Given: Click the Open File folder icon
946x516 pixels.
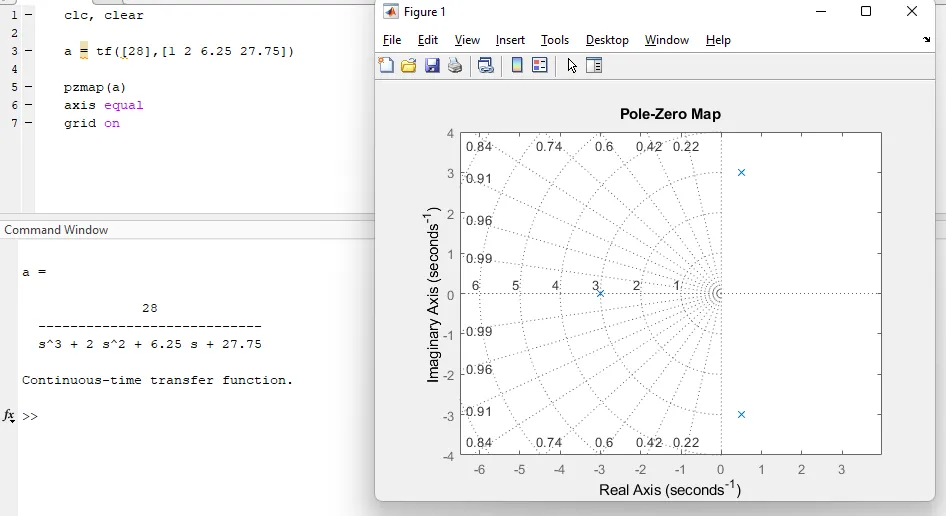Looking at the screenshot, I should click(x=408, y=66).
